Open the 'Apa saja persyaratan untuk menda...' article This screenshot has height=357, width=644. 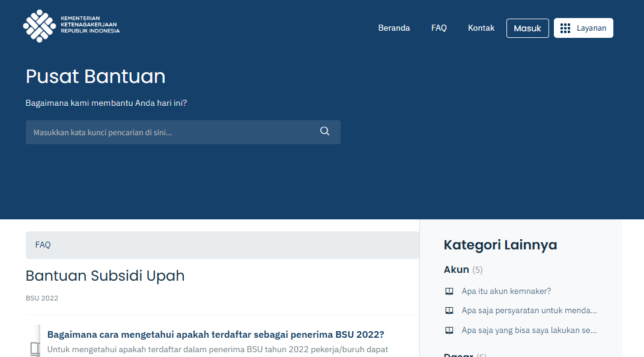tap(529, 311)
